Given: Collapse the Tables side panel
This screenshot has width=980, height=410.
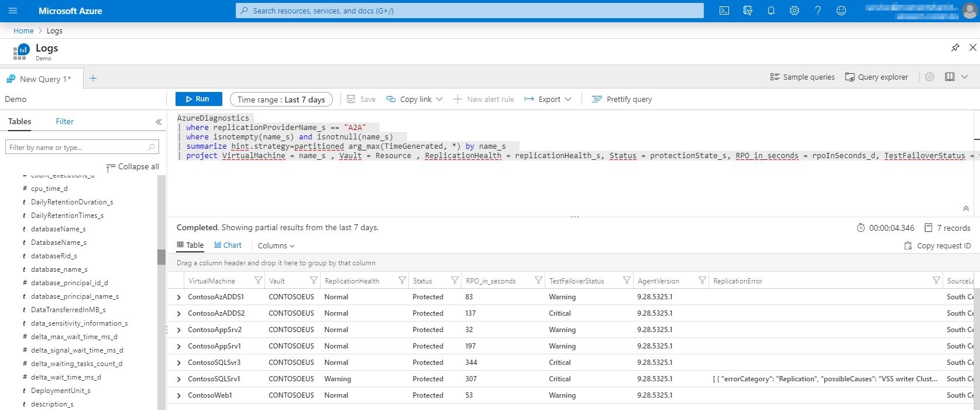Looking at the screenshot, I should [x=159, y=122].
